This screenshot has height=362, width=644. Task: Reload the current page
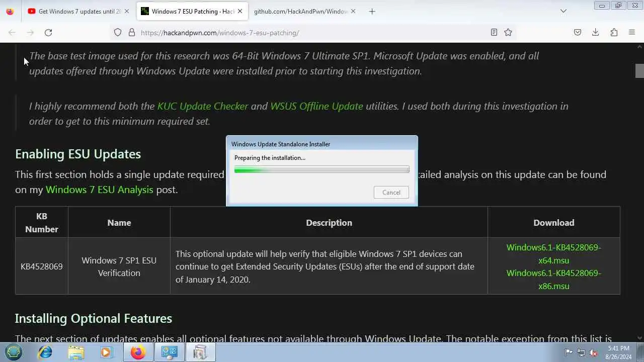(x=48, y=33)
